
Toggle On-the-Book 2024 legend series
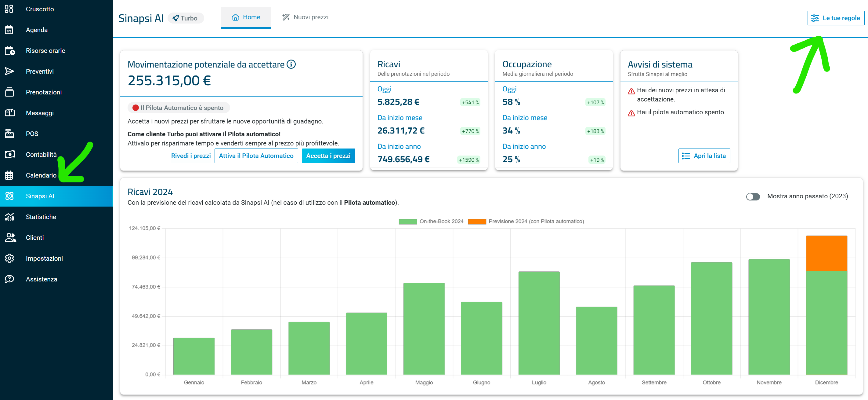[431, 222]
